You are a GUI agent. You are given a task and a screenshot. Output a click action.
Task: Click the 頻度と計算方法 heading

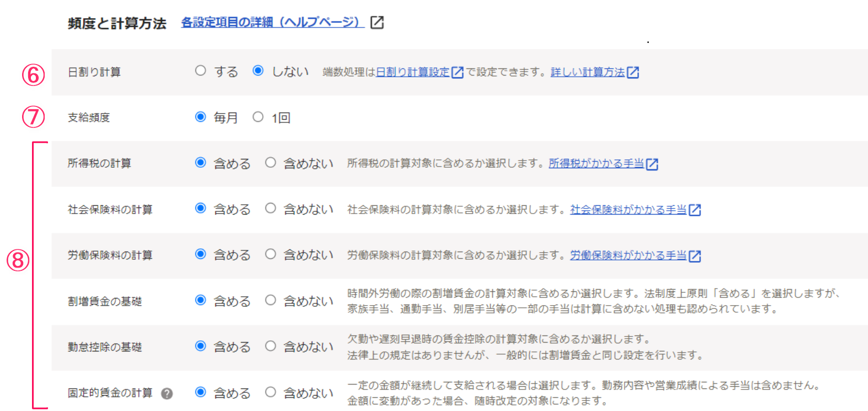[117, 23]
